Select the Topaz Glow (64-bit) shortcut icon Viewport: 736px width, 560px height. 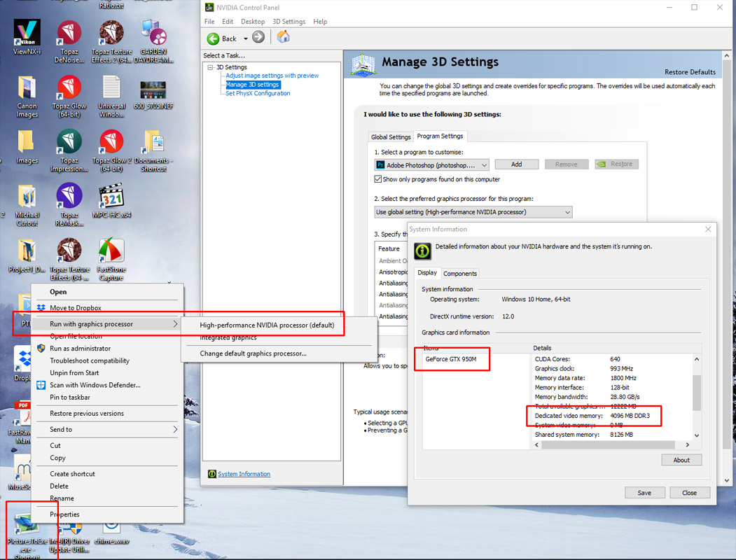pos(69,91)
